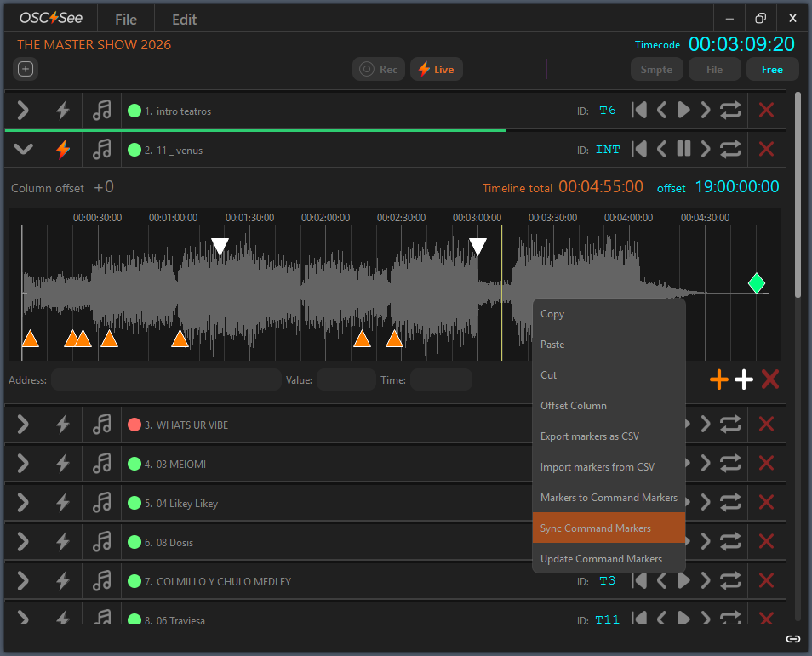This screenshot has width=812, height=656.
Task: Select green diamond end marker on timeline
Action: [x=757, y=283]
